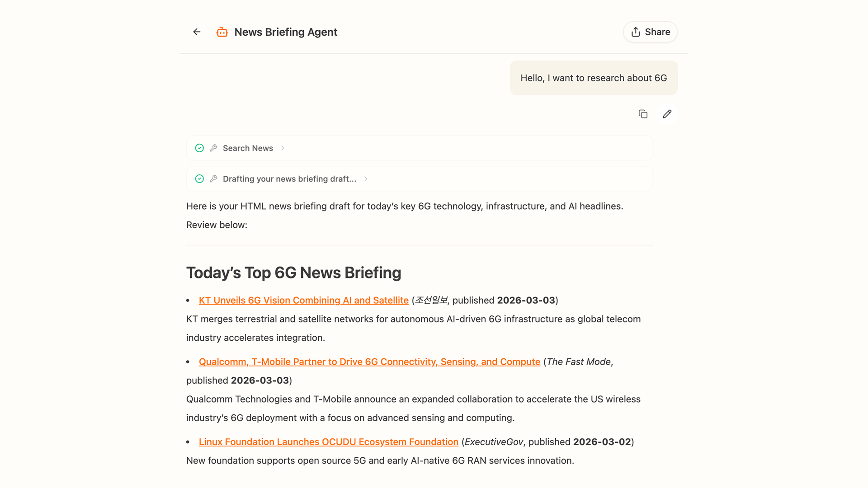
Task: Open Linux Foundation Launches OCUDU link
Action: (x=328, y=442)
